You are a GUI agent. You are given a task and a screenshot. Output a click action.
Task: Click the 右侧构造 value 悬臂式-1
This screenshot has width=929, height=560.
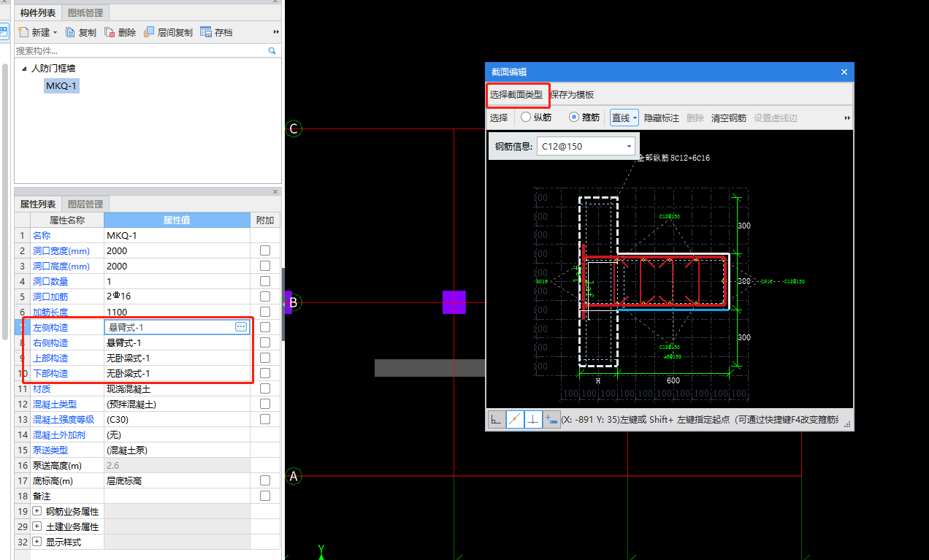tap(177, 342)
